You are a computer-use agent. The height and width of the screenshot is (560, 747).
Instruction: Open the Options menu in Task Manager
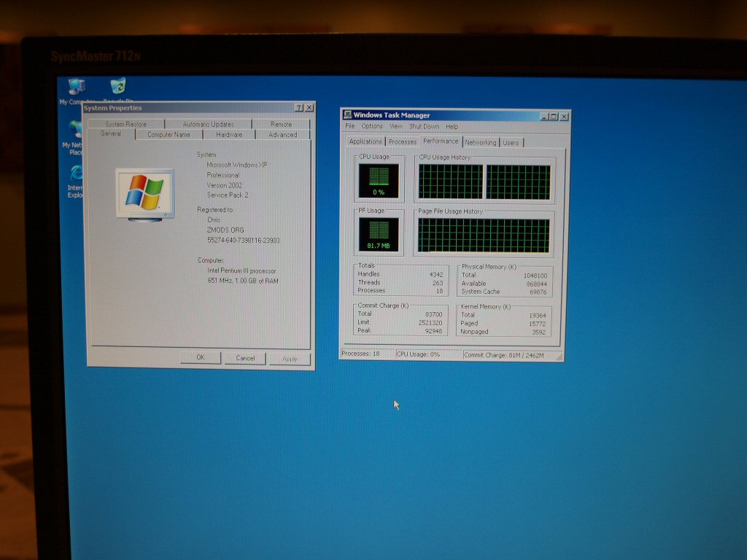(x=371, y=126)
